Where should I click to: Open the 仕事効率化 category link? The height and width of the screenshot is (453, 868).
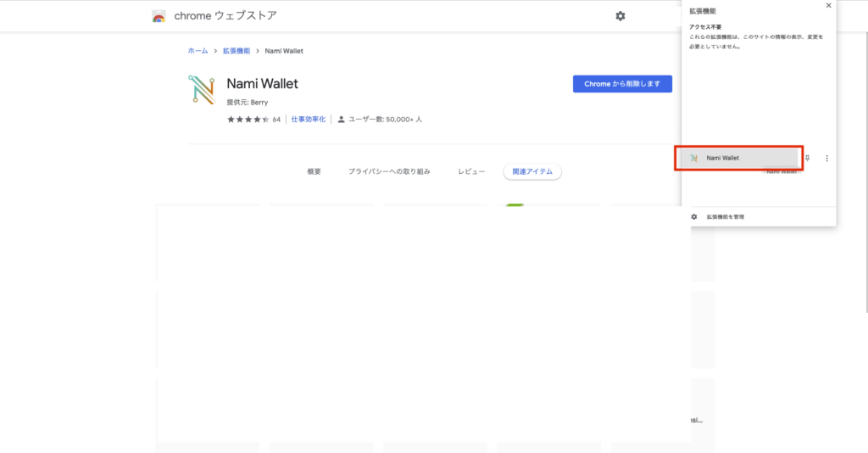pos(309,120)
